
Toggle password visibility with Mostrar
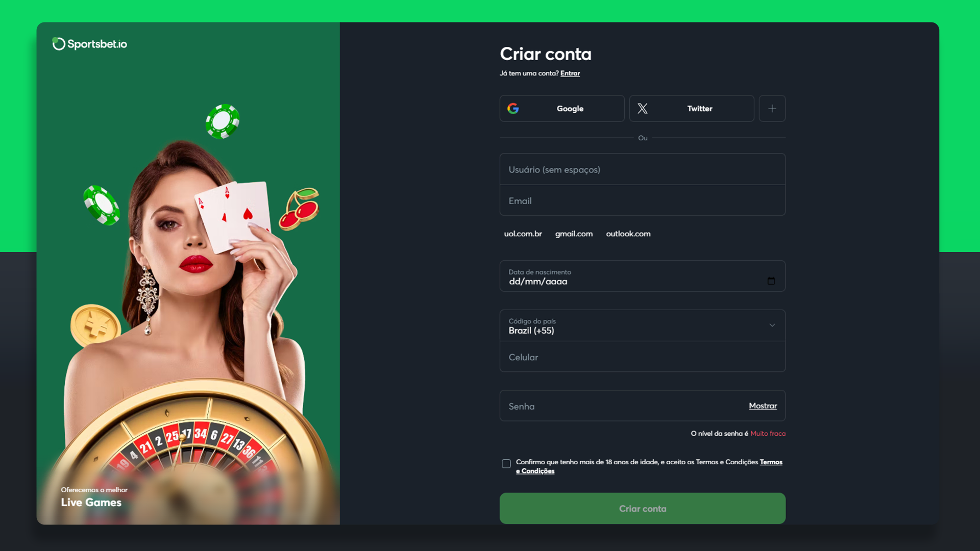(x=763, y=406)
